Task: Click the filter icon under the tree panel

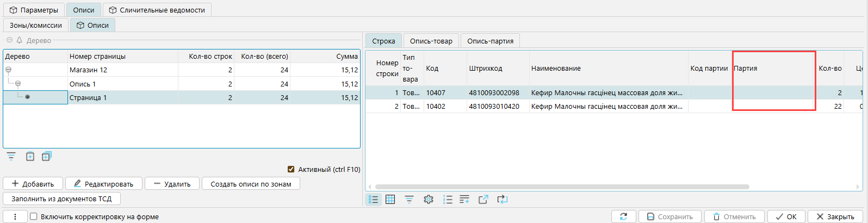Action: point(11,157)
